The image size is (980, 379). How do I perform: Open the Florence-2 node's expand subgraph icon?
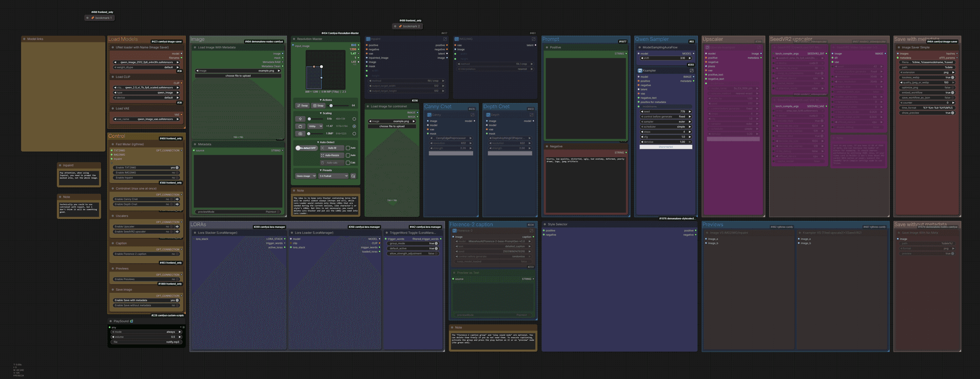[x=531, y=231]
